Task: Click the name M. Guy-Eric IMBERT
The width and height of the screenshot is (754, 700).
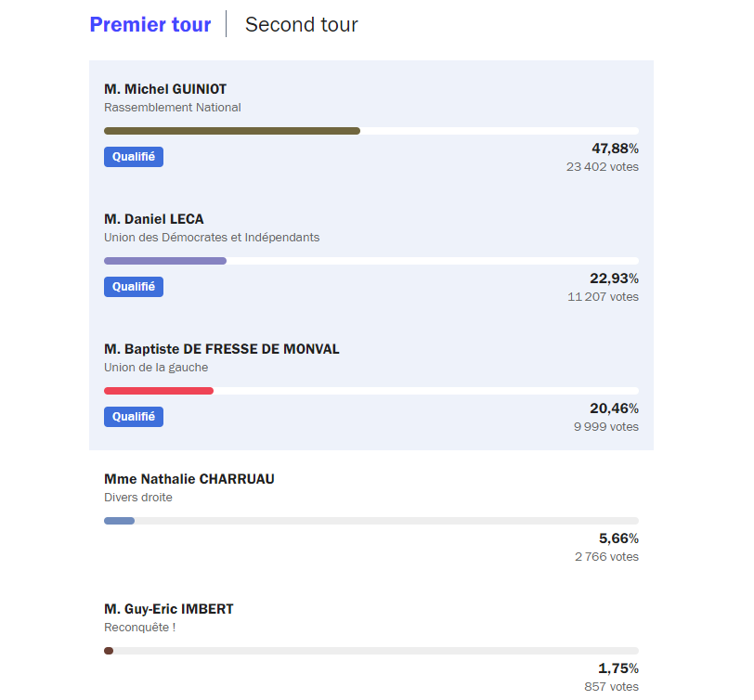Action: tap(169, 609)
